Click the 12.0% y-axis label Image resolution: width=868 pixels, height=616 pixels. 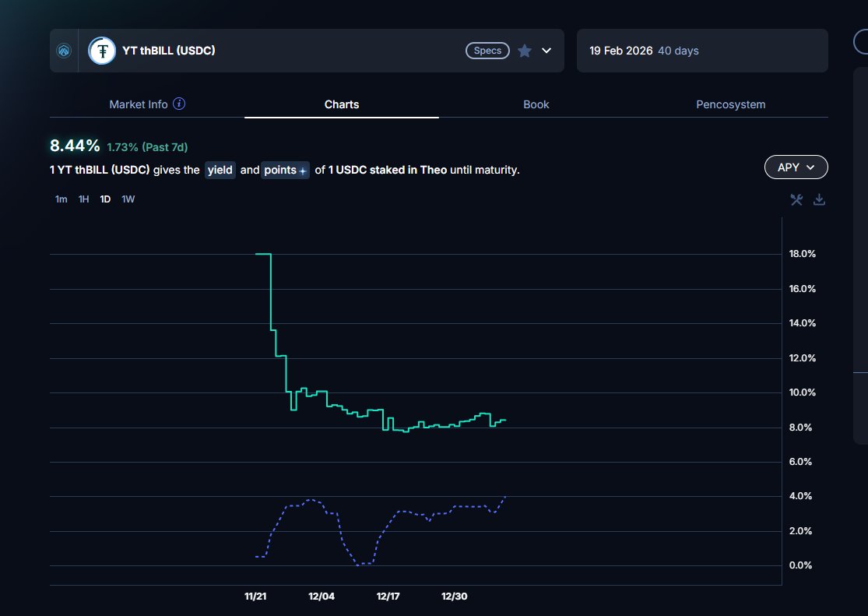(x=802, y=358)
